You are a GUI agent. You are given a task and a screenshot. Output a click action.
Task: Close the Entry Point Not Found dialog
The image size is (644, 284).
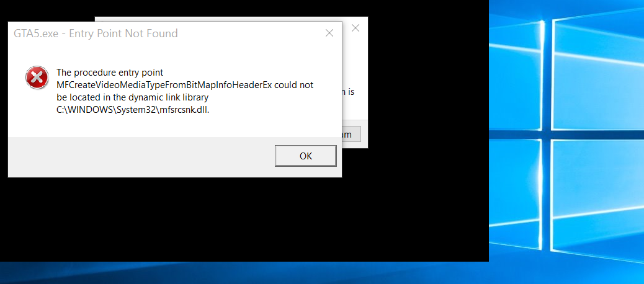[x=329, y=33]
